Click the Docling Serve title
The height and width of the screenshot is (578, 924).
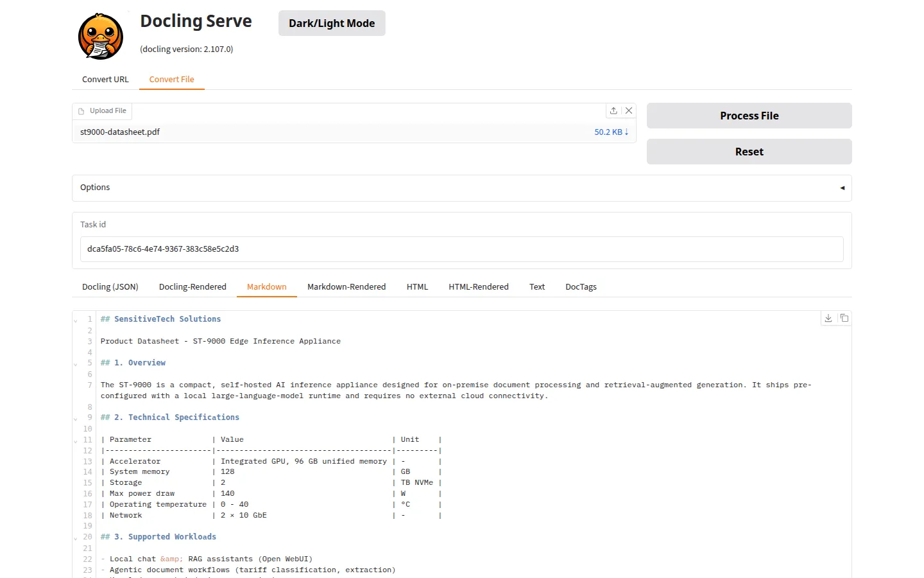coord(196,21)
